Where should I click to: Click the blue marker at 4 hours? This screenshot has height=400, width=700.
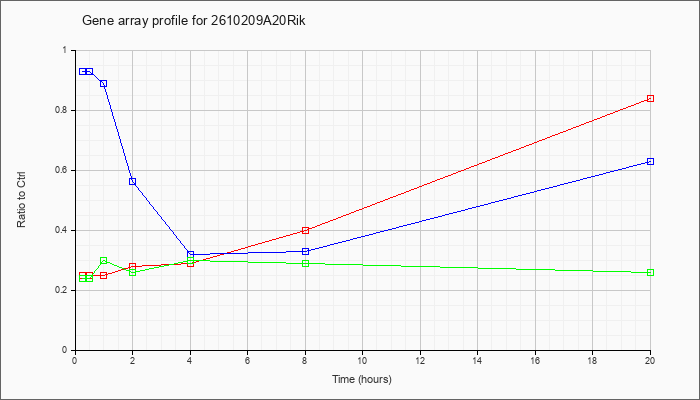[191, 254]
